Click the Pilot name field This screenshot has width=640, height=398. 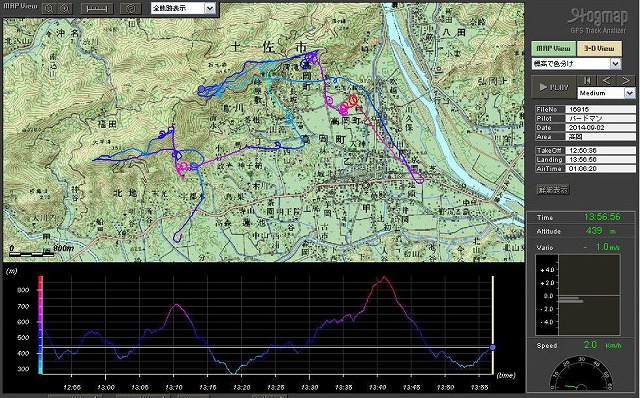pyautogui.click(x=600, y=118)
